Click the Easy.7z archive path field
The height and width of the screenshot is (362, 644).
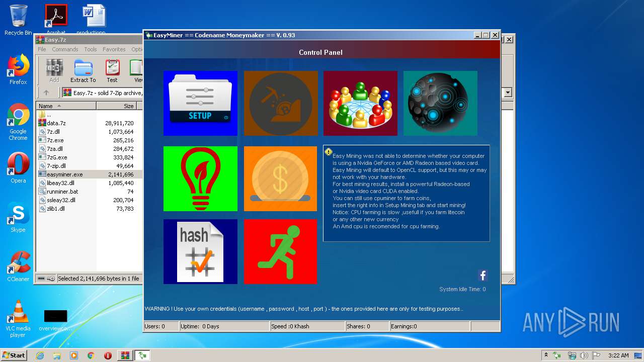[x=103, y=93]
